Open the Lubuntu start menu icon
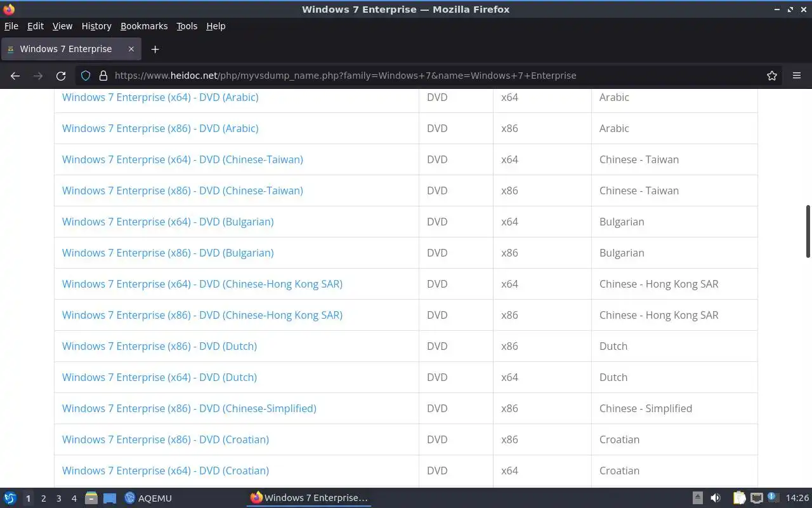The width and height of the screenshot is (812, 508). tap(10, 498)
